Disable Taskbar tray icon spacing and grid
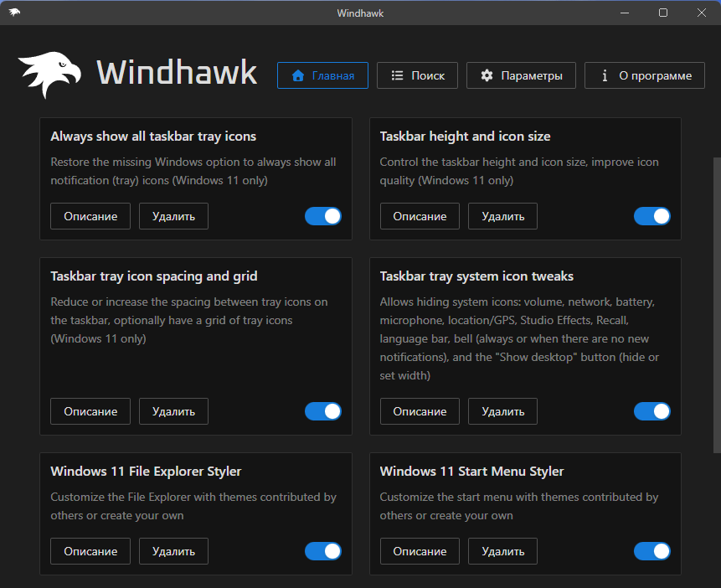Image resolution: width=721 pixels, height=588 pixels. click(322, 411)
